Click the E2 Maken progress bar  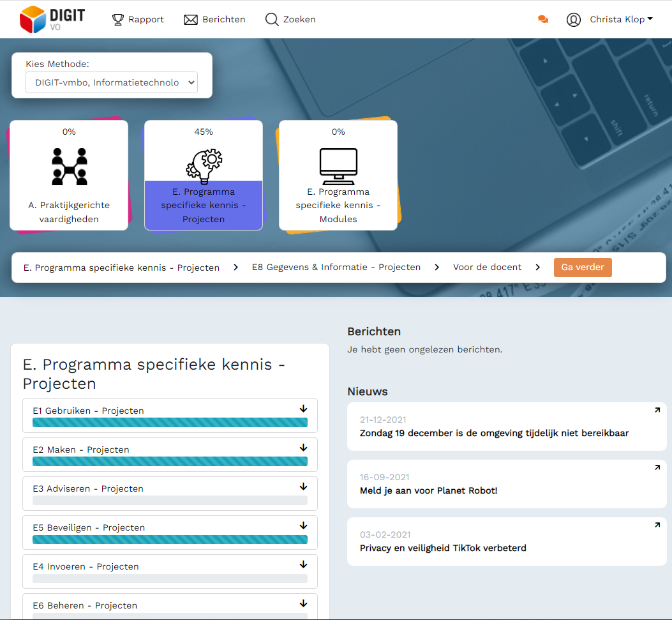[170, 461]
